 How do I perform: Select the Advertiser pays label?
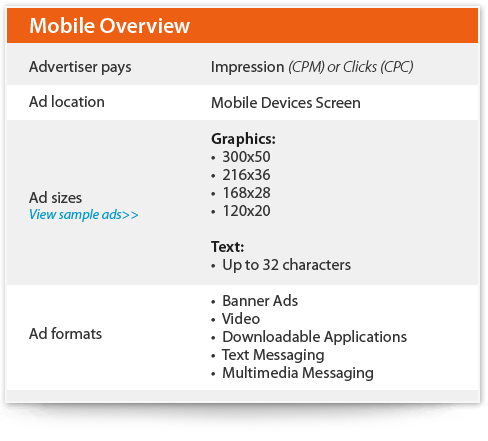click(80, 67)
